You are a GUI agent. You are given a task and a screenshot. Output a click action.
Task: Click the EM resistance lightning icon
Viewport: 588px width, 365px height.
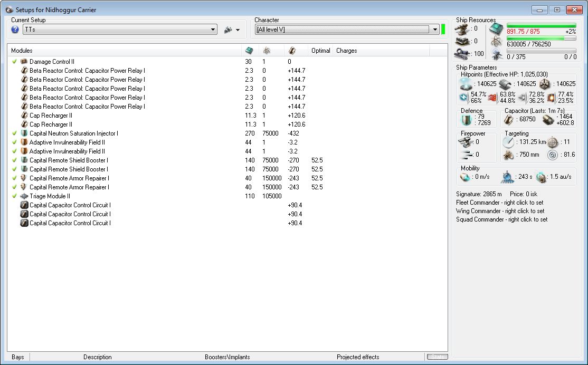[464, 98]
